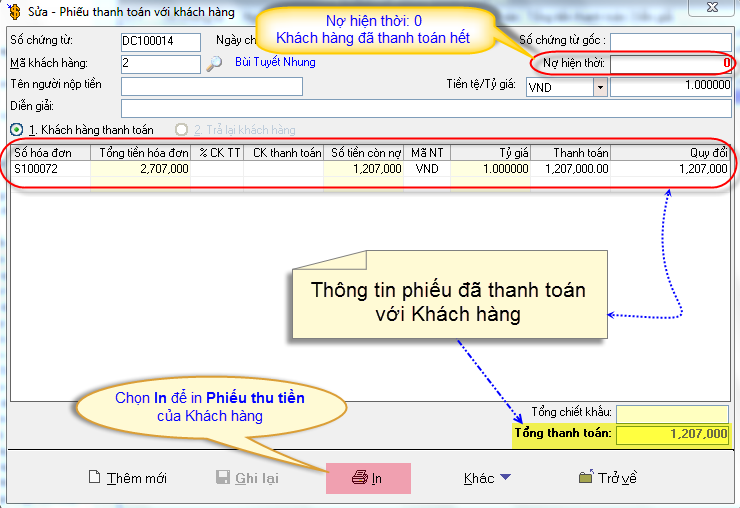Select Trả lại khách hàng radio option
The image size is (740, 508).
pos(181,130)
